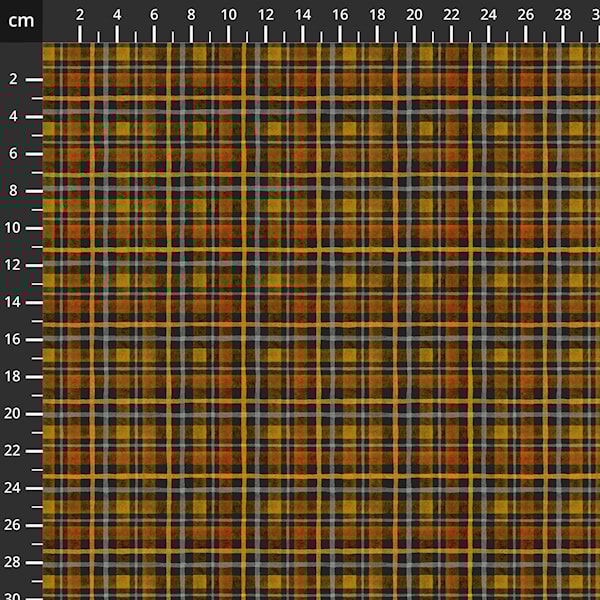Select the 12 mark on the horizontal ruler
The height and width of the screenshot is (600, 600).
265,15
